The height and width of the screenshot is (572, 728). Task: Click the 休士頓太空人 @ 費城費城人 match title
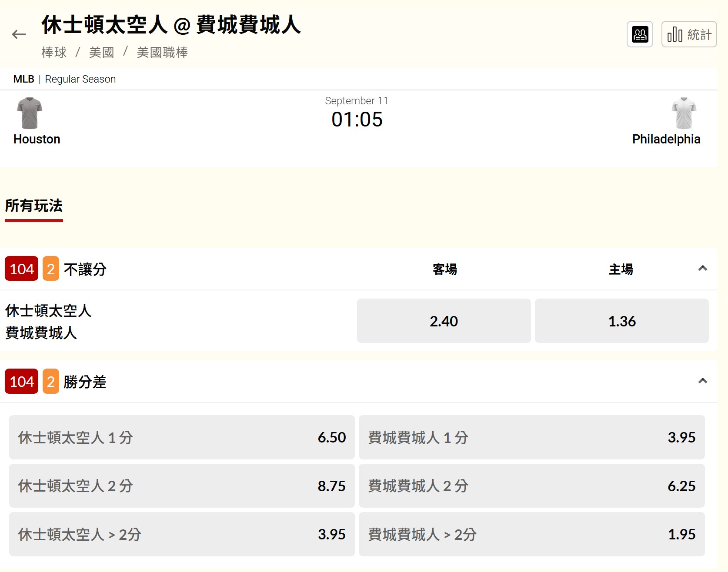tap(171, 24)
